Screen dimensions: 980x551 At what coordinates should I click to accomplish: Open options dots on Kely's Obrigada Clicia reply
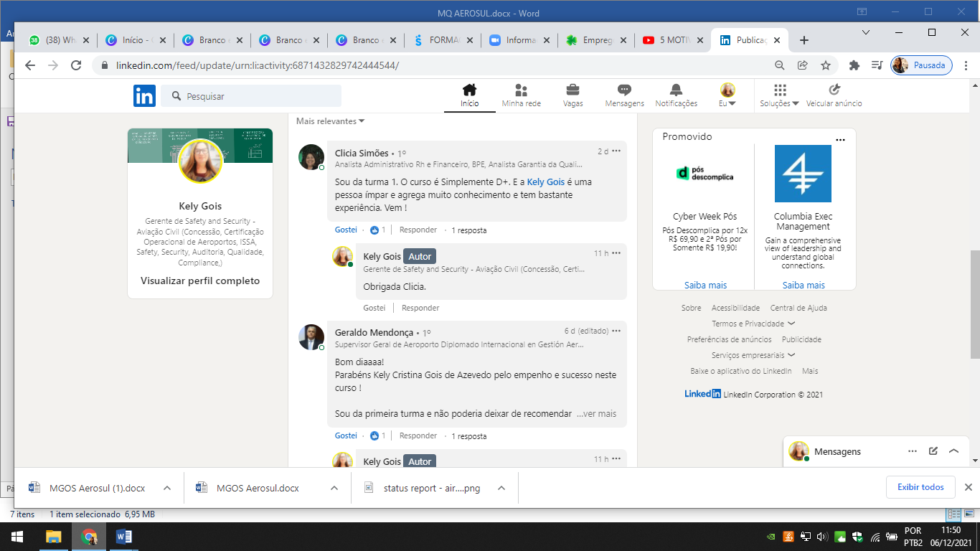[616, 253]
